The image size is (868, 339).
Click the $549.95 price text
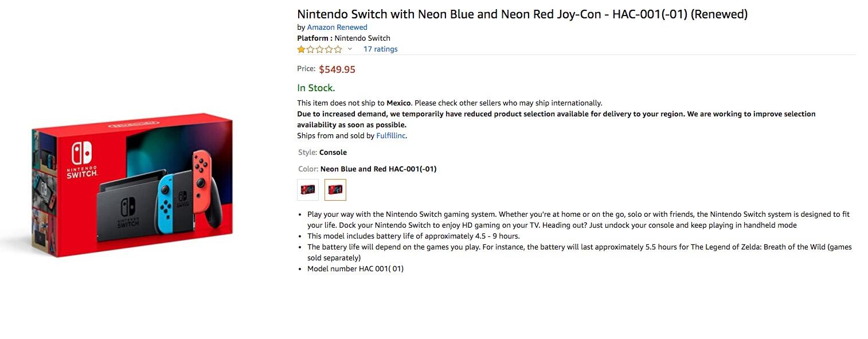337,69
